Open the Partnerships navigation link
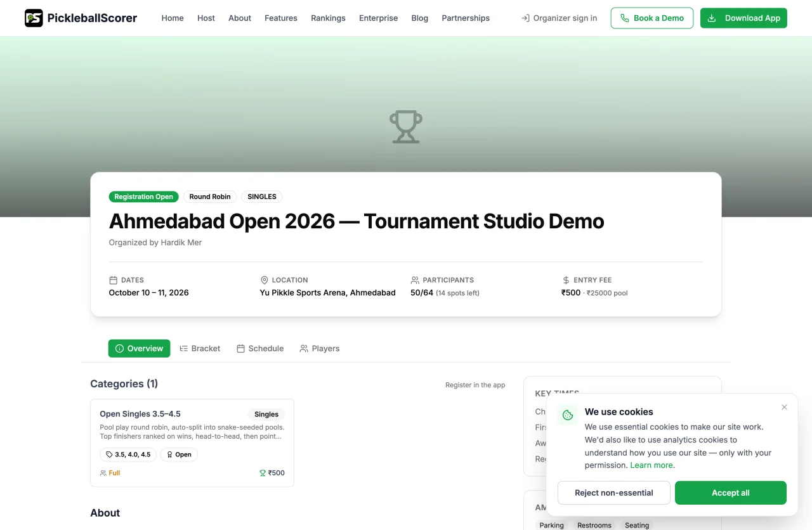 click(466, 18)
